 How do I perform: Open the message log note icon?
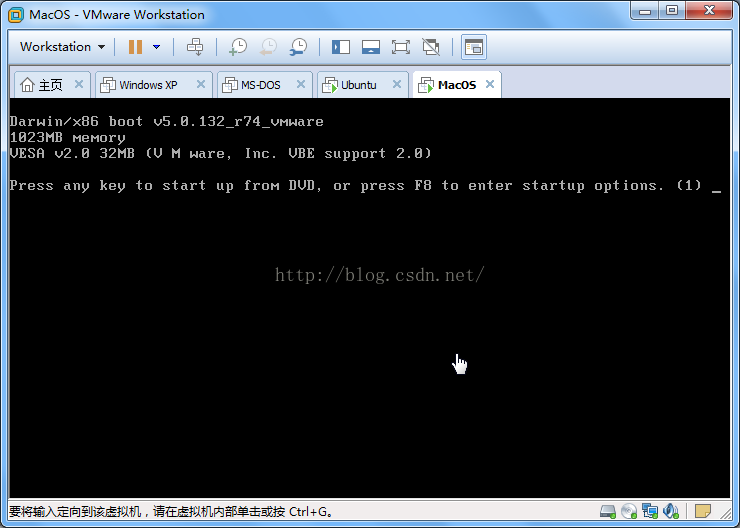tap(703, 511)
